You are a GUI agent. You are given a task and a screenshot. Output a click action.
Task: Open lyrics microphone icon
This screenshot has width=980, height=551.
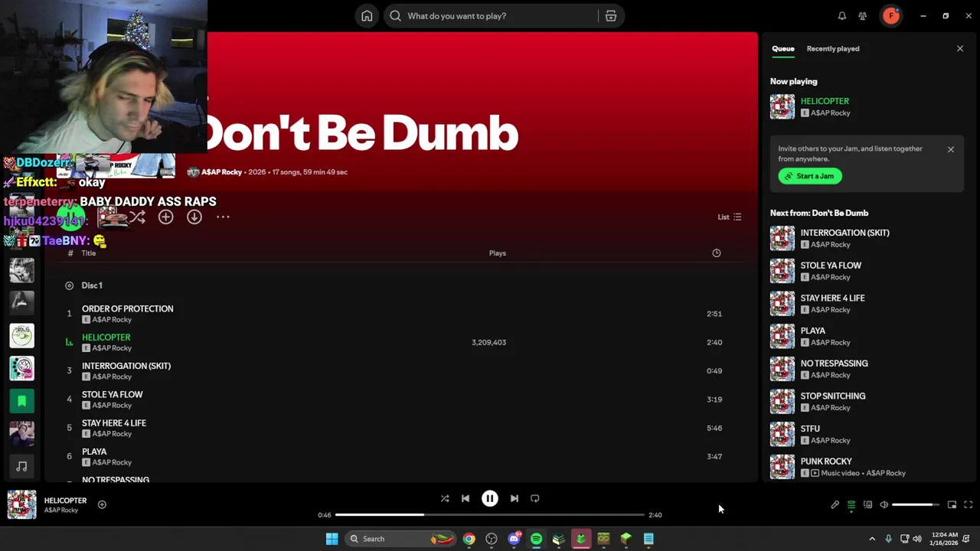click(x=835, y=505)
